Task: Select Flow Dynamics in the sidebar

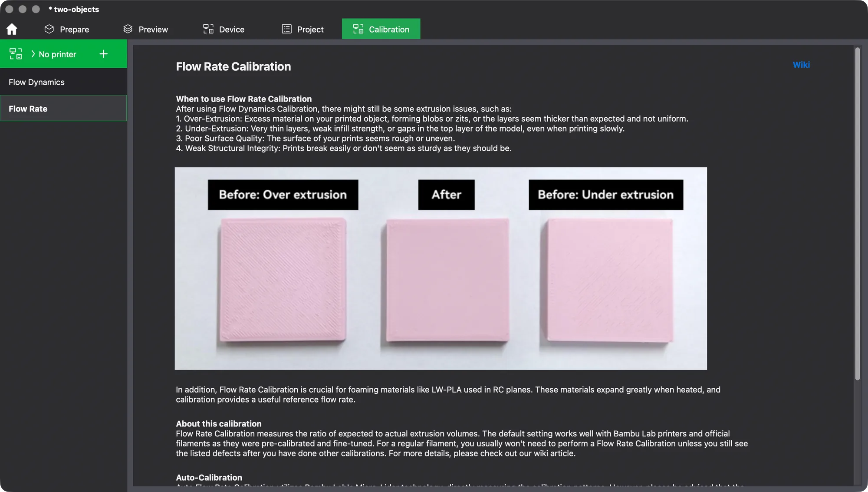Action: 63,82
